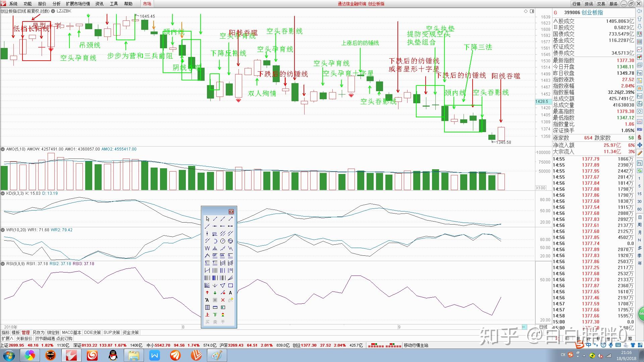Viewport: 644px width, 362px height.
Task: Select the arrow pointer tool in drawing palette
Action: pos(207,219)
